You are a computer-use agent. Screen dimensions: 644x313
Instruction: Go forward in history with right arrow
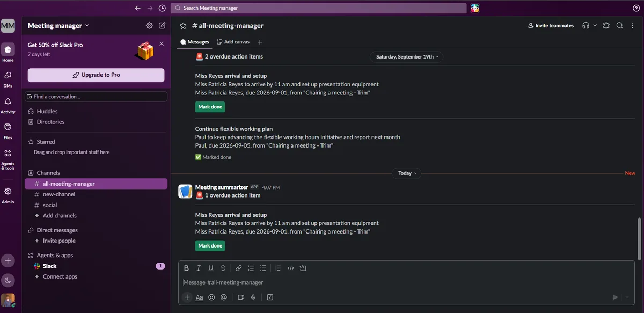tap(150, 8)
